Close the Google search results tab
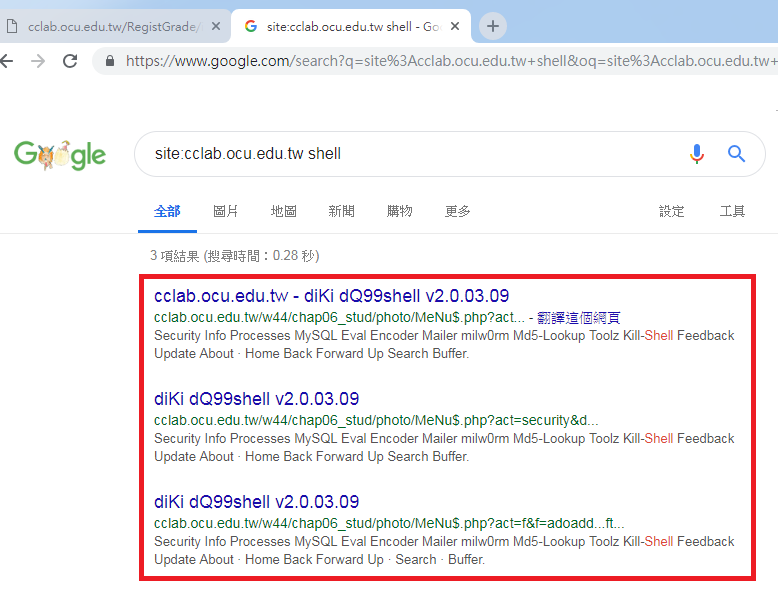 pos(454,26)
